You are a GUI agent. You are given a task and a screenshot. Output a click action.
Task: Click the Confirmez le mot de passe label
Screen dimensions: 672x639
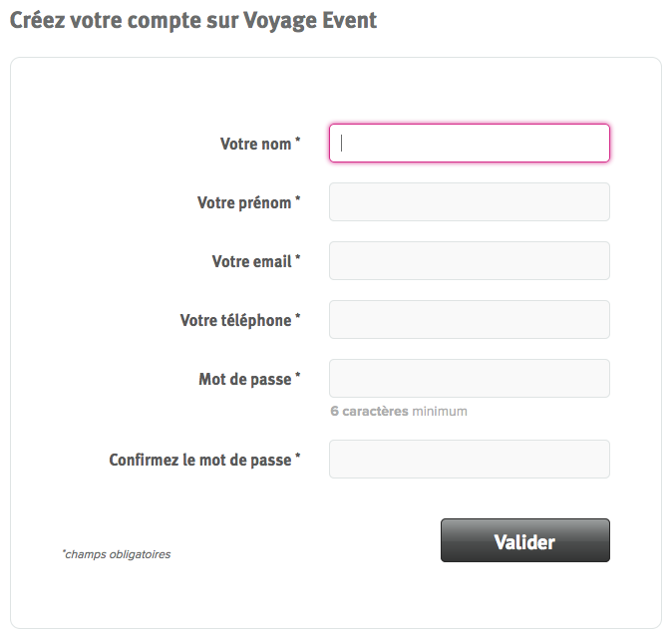200,460
